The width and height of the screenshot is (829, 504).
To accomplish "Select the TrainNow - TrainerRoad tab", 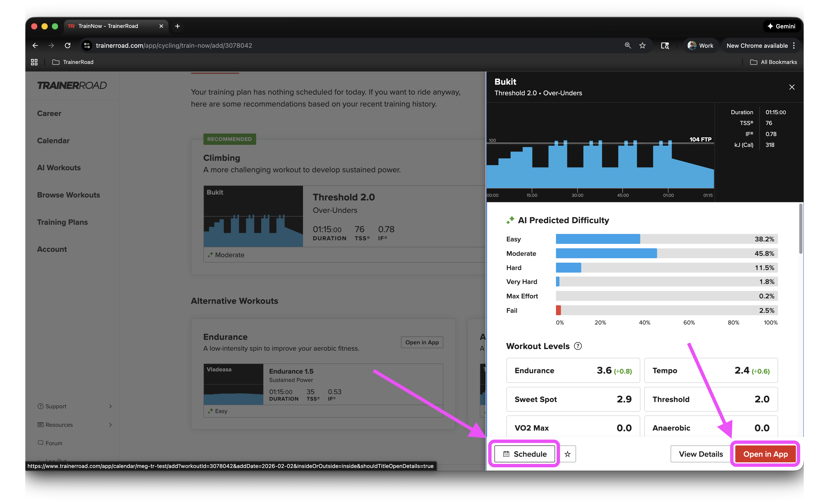I will coord(116,26).
